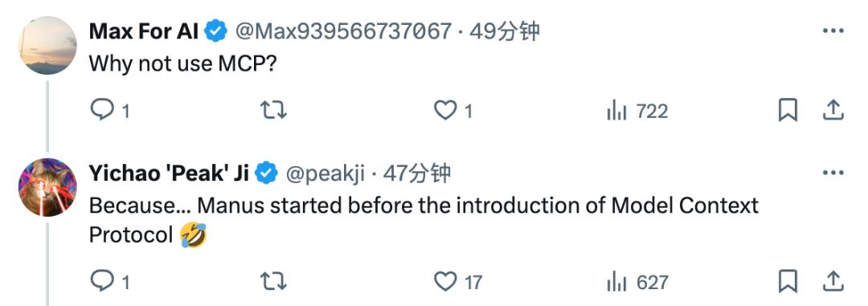Open more options on Max For AI's tweet
This screenshot has width=868, height=306.
click(x=833, y=31)
